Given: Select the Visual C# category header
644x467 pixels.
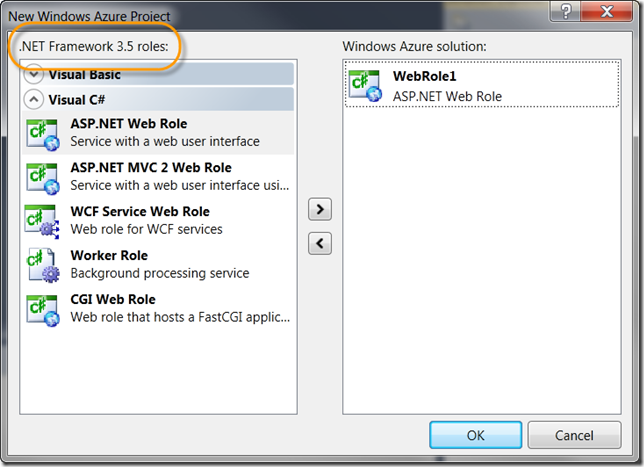Looking at the screenshot, I should [x=158, y=99].
